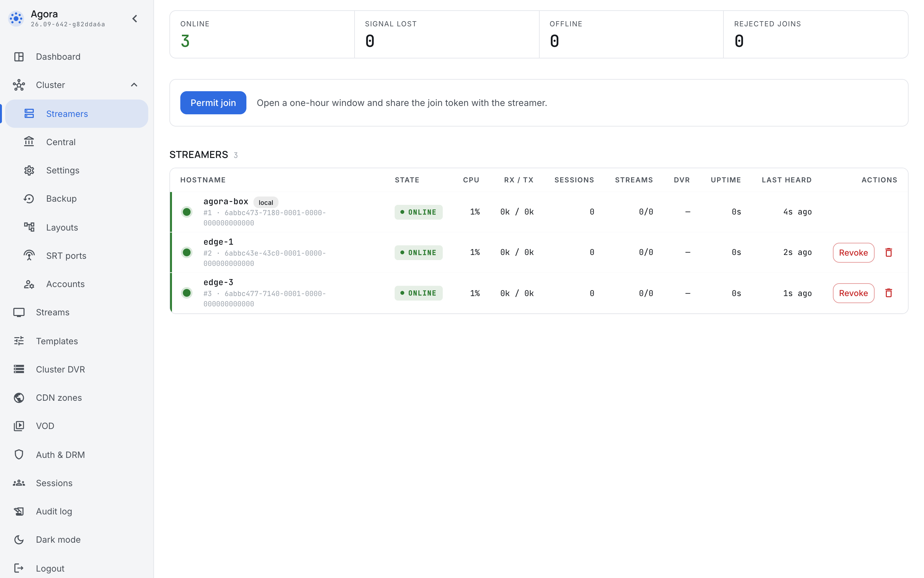Open the Central page
924x578 pixels.
pos(76,142)
